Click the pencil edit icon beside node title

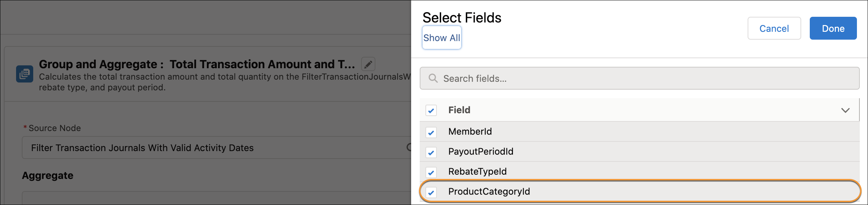[x=368, y=64]
